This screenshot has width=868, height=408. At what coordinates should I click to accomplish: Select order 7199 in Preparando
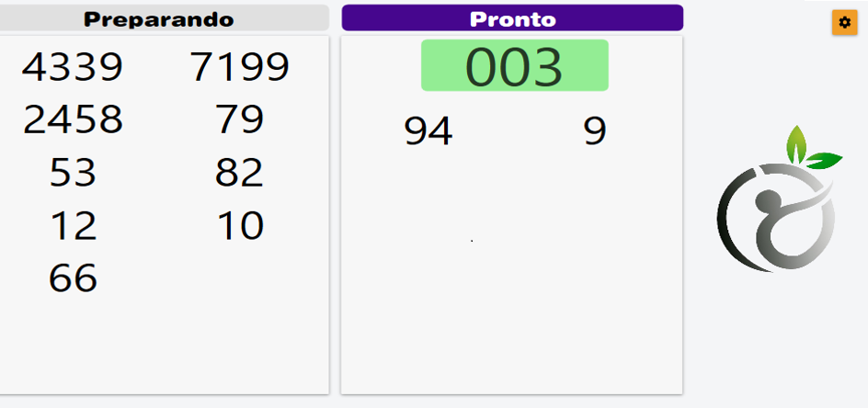239,67
